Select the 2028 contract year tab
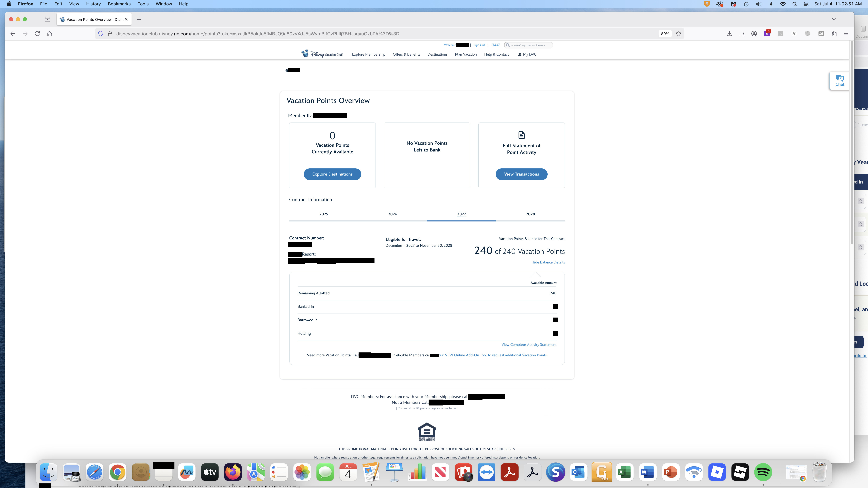This screenshot has height=488, width=868. pyautogui.click(x=530, y=214)
